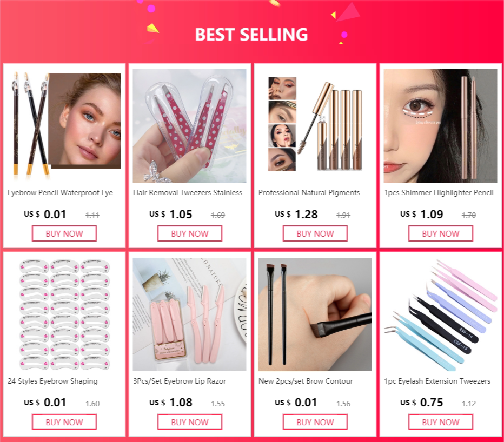Open the Hair Removal Tweezers Stainless title link
This screenshot has height=442, width=504.
(x=188, y=193)
